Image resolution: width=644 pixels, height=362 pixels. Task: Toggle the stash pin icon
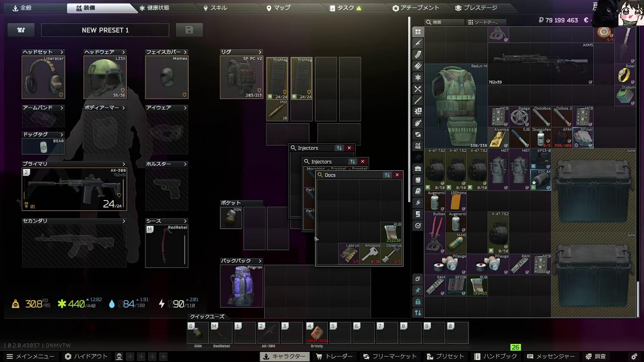click(x=418, y=291)
